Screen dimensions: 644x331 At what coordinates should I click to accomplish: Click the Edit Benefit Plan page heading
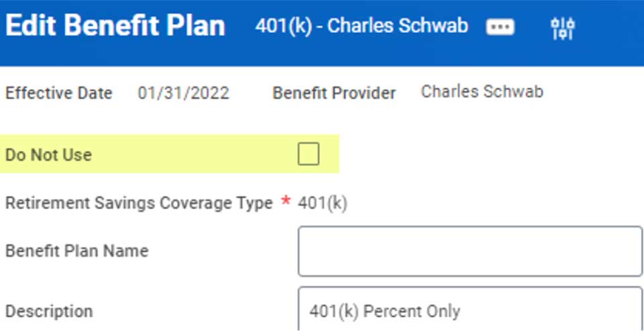coord(115,26)
